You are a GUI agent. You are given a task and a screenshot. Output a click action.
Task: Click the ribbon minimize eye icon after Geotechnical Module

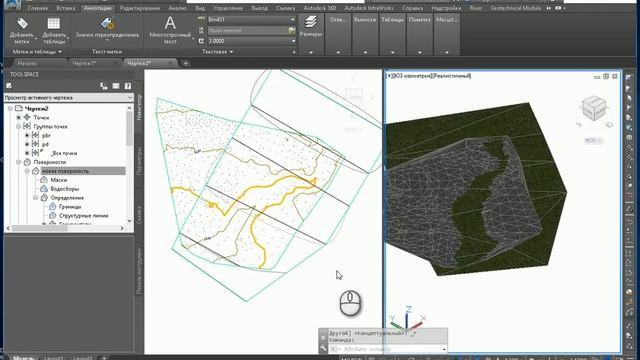[558, 8]
